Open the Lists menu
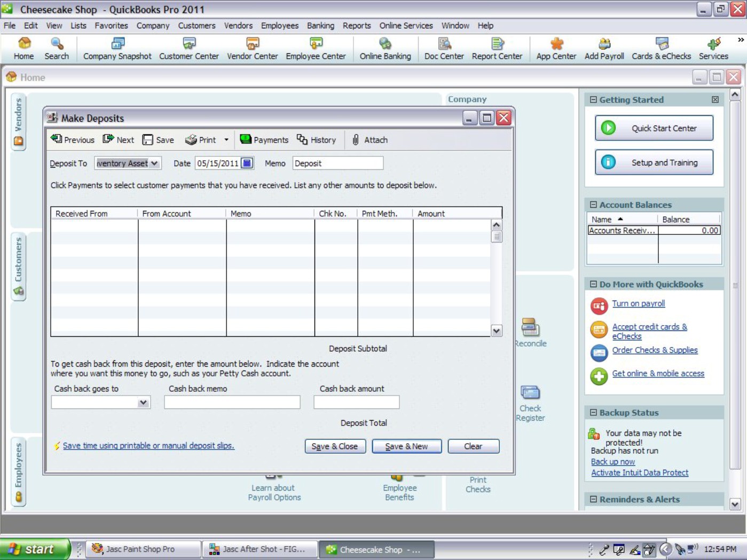 78,26
